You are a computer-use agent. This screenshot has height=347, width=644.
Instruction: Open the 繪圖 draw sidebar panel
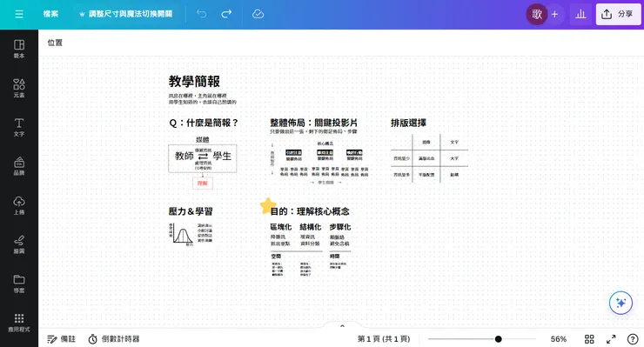[x=19, y=244]
